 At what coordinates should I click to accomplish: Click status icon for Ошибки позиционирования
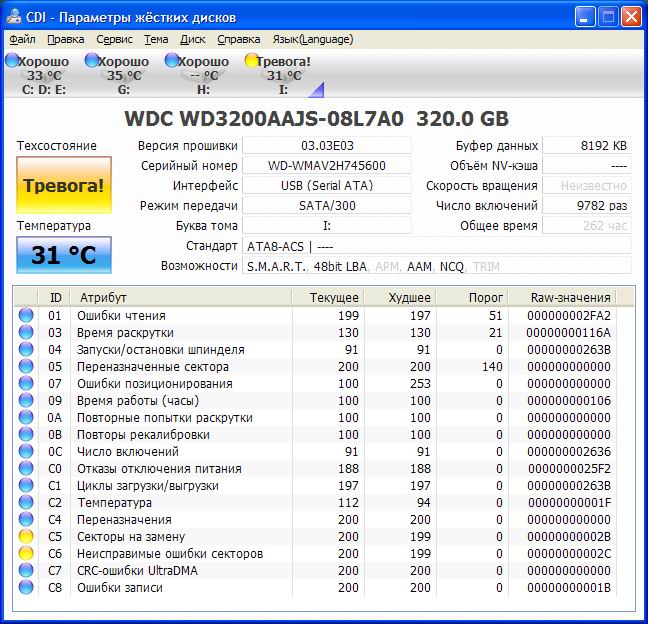[26, 383]
